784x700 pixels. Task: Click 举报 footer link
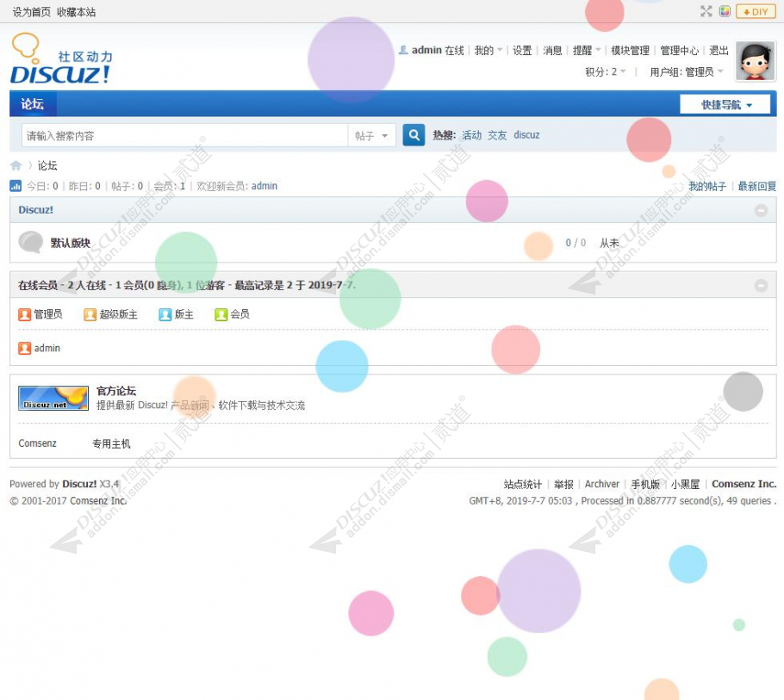(x=563, y=484)
